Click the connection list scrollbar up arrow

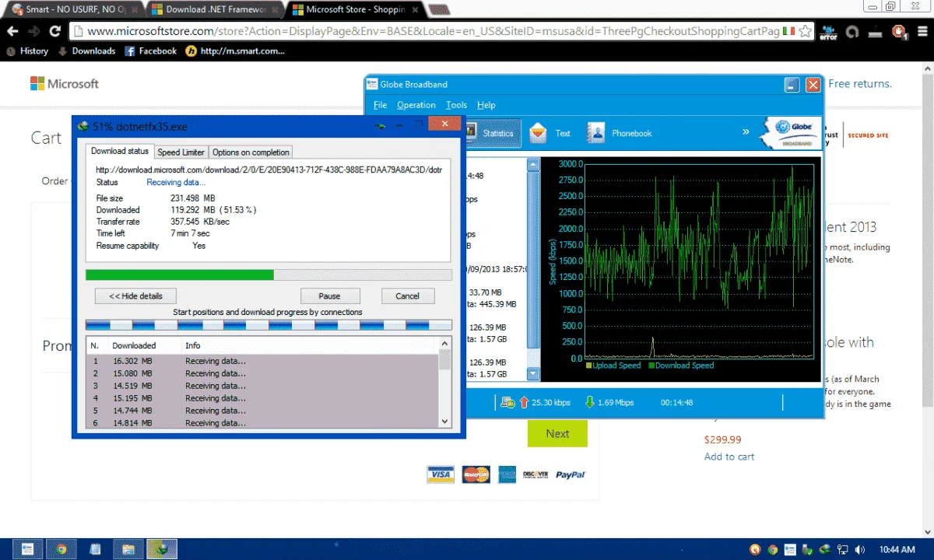[x=445, y=343]
